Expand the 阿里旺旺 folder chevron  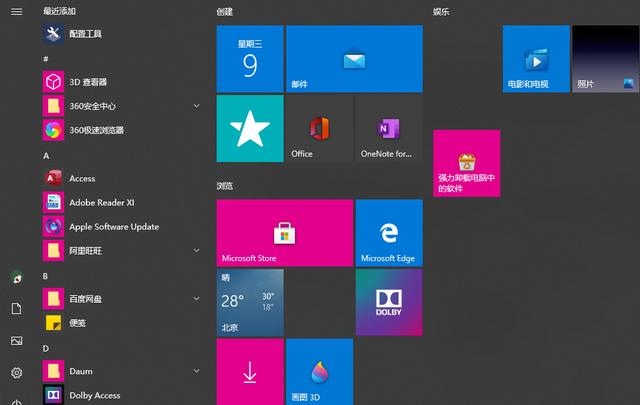point(196,250)
